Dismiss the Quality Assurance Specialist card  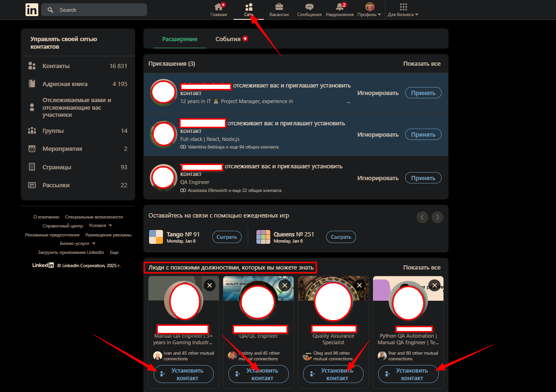359,285
